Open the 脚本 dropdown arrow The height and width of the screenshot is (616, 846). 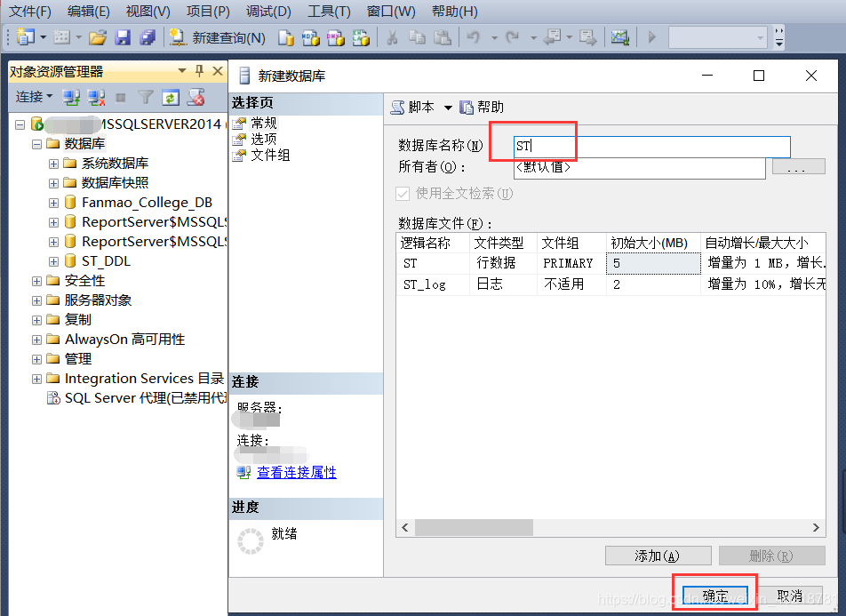(448, 108)
